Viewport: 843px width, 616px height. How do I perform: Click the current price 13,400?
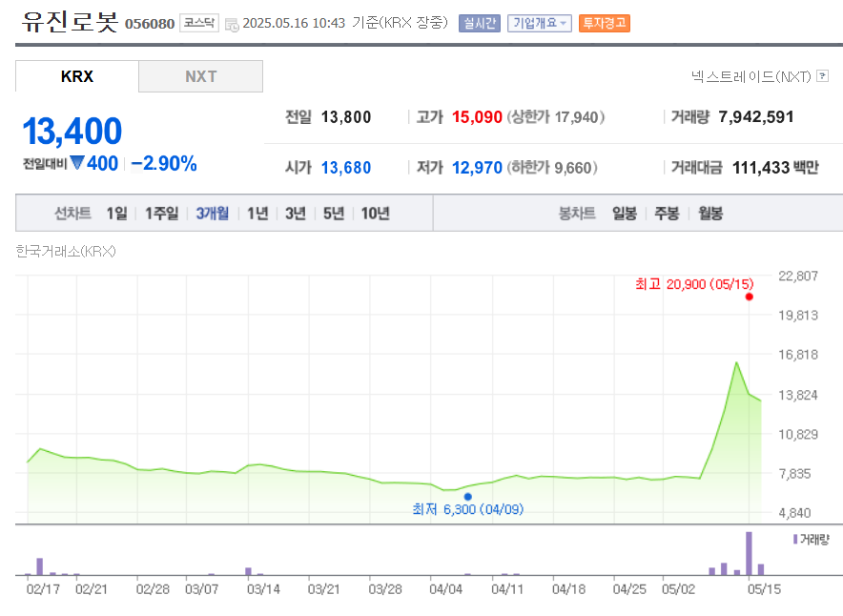(72, 132)
